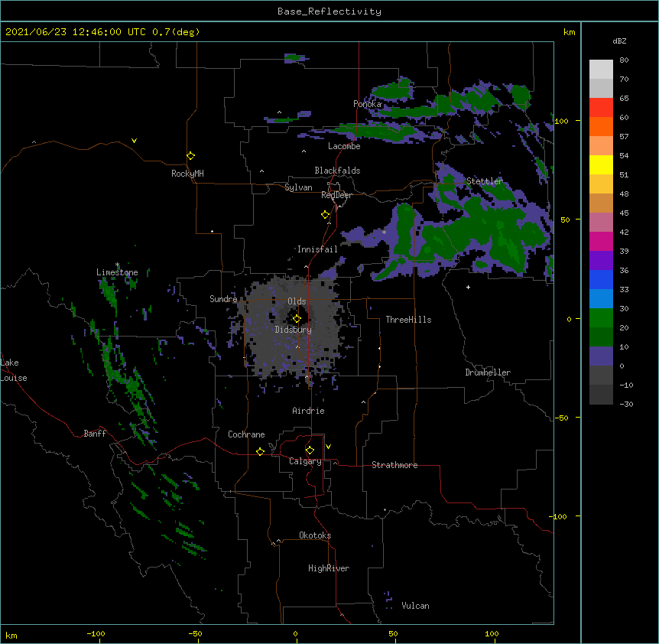This screenshot has width=659, height=644.
Task: Click the timestamp 2021/06/23 12:46:00 UTC
Action: click(x=76, y=32)
